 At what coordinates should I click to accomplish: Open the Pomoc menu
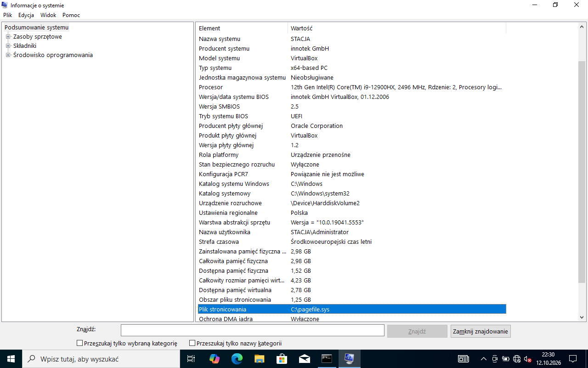(x=71, y=15)
